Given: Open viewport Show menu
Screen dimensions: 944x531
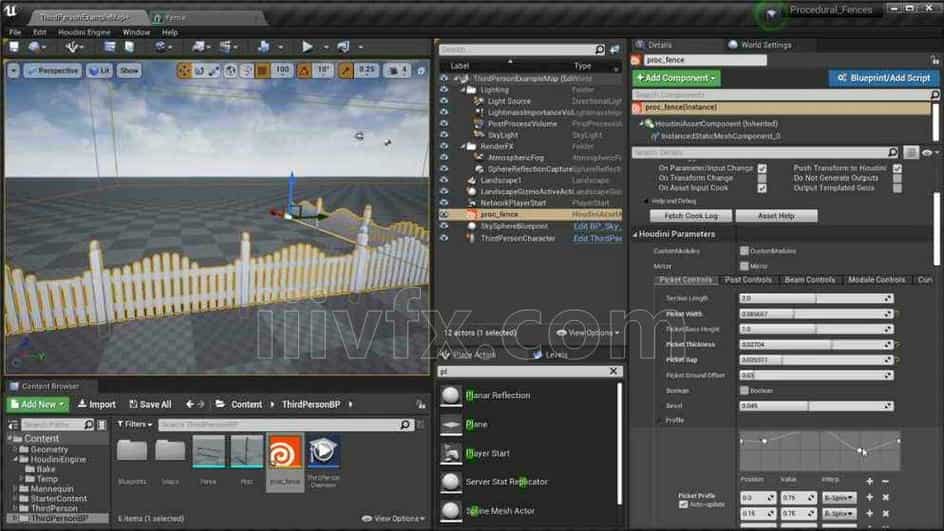Looking at the screenshot, I should pos(129,70).
